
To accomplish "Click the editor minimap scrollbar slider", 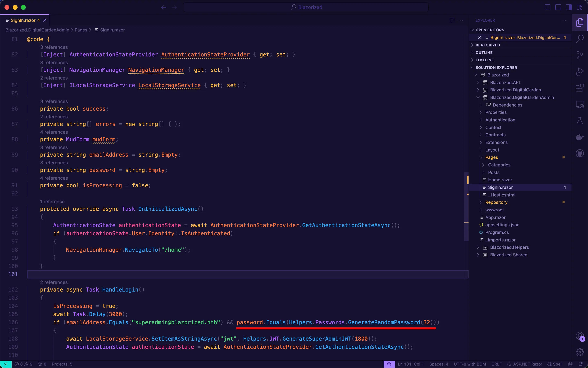I will click(x=466, y=206).
